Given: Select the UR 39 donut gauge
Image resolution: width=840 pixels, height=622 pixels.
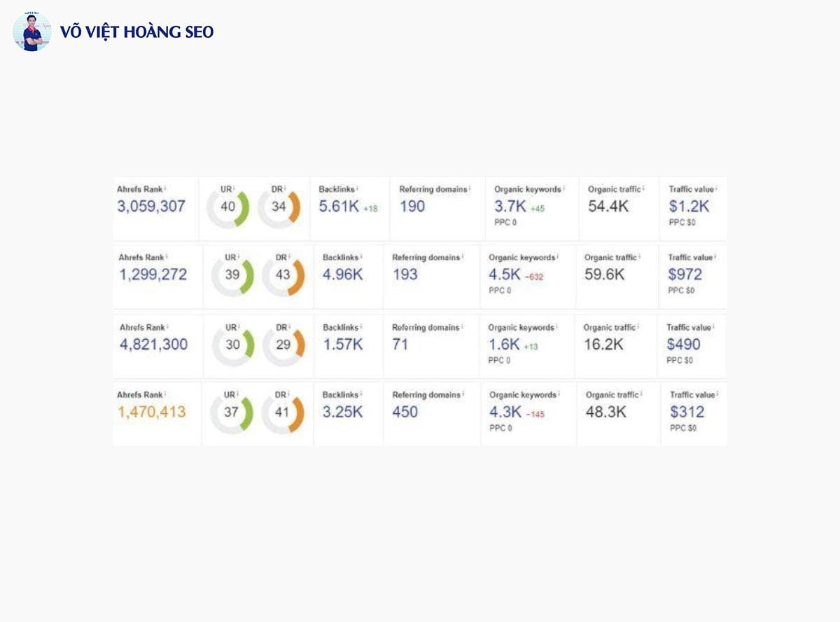Looking at the screenshot, I should coord(232,275).
